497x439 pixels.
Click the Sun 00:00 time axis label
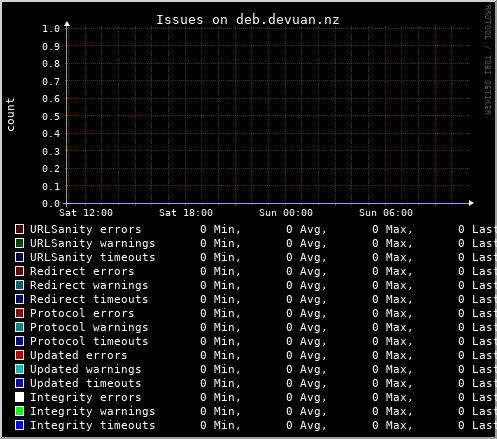pos(286,213)
